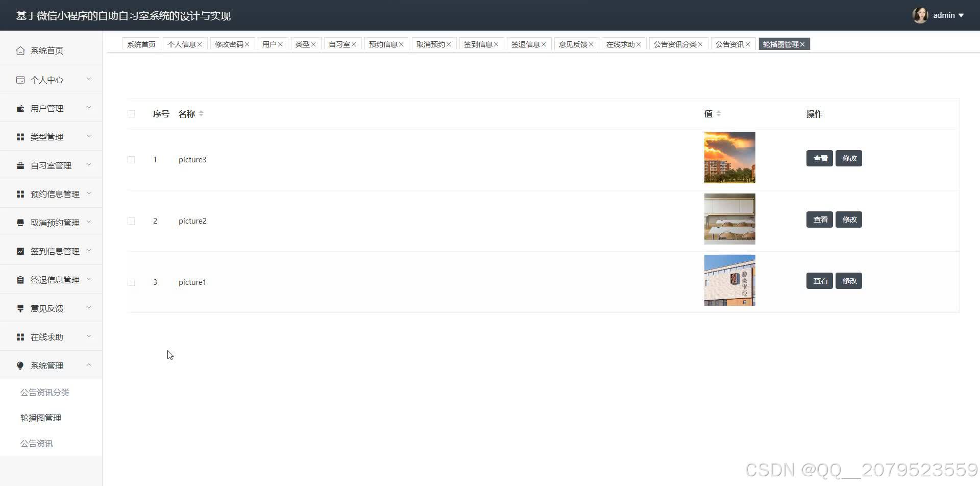Click the 用户管理 sidebar icon
Image resolution: width=980 pixels, height=486 pixels.
[x=20, y=108]
